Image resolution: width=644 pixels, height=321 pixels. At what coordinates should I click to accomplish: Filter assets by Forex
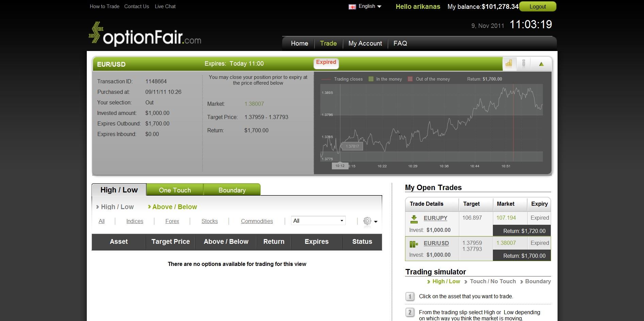172,221
